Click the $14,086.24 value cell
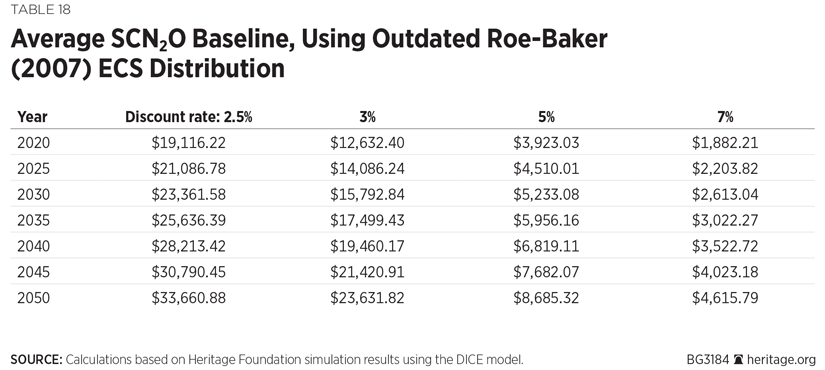825x370 pixels. tap(367, 168)
